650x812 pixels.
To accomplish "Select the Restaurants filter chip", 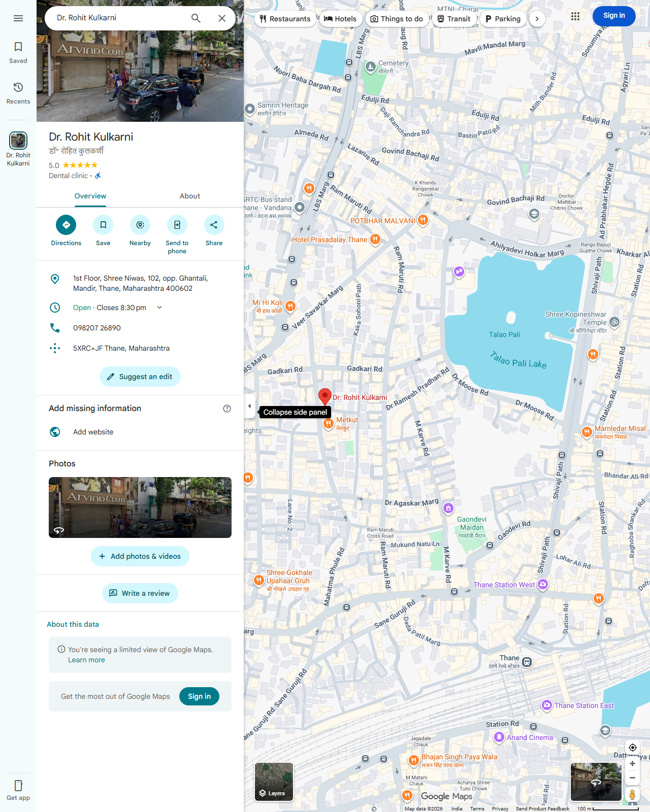I will [285, 19].
